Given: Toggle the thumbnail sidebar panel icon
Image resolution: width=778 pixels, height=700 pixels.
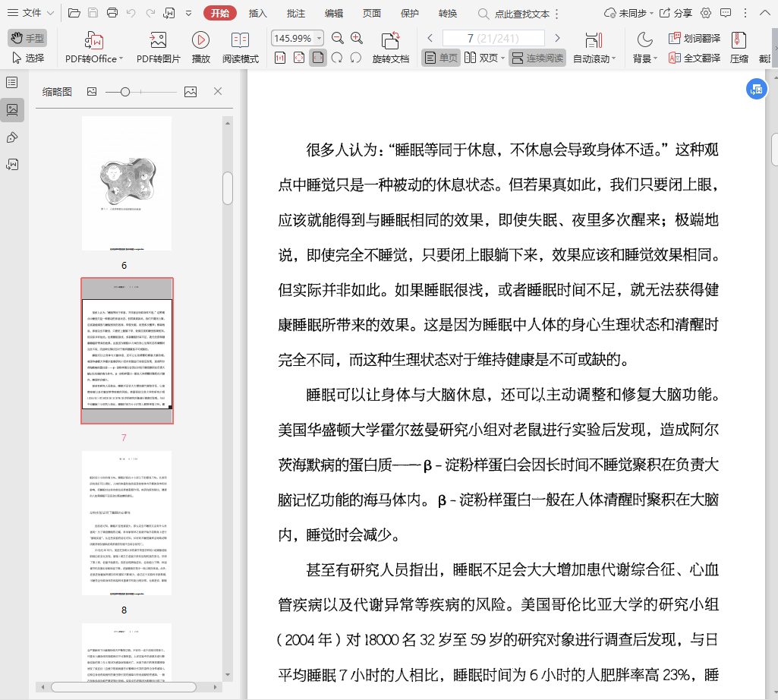Looking at the screenshot, I should [12, 110].
